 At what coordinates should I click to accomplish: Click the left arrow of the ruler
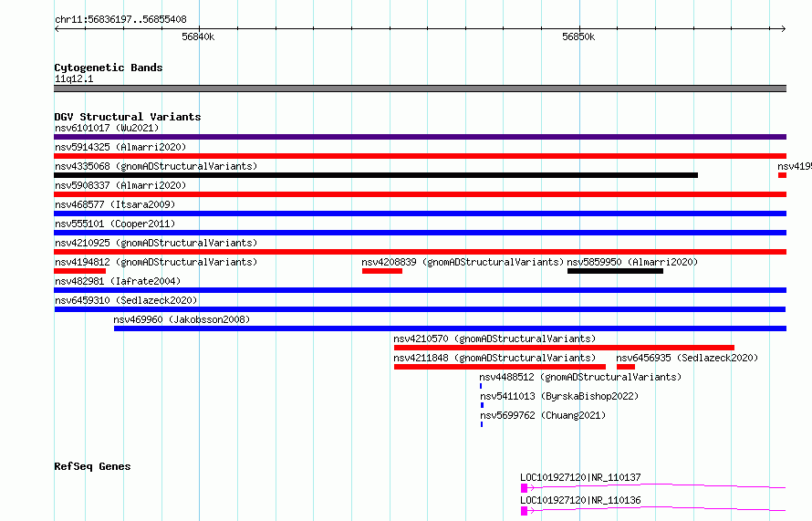pos(57,29)
